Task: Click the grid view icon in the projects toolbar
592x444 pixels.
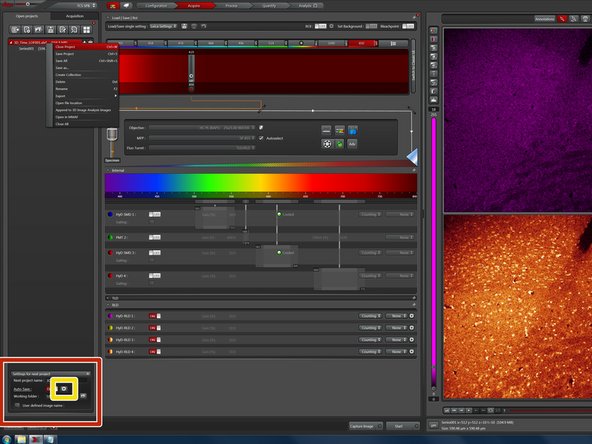Action: [x=86, y=29]
